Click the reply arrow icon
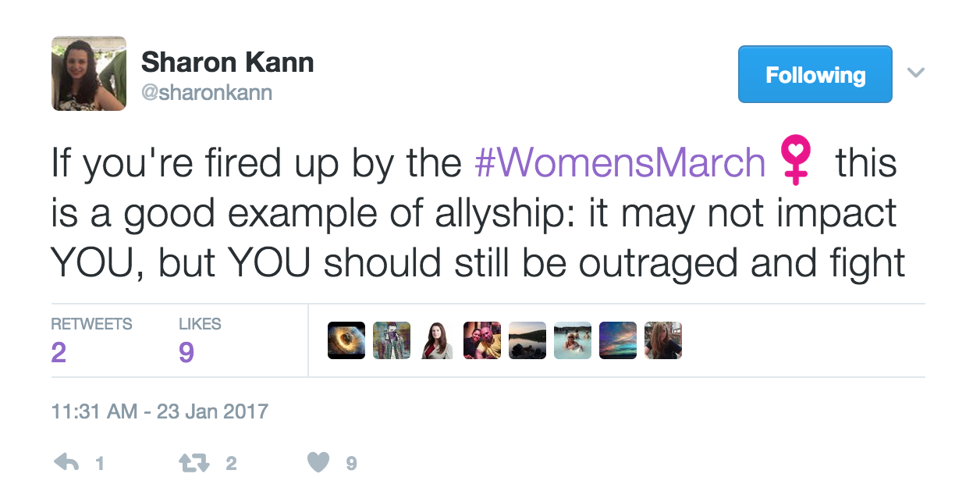980x495 pixels. (x=67, y=463)
